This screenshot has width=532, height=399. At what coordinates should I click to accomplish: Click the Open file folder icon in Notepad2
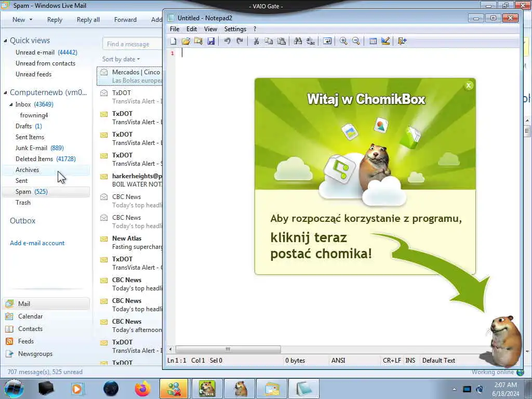click(186, 41)
